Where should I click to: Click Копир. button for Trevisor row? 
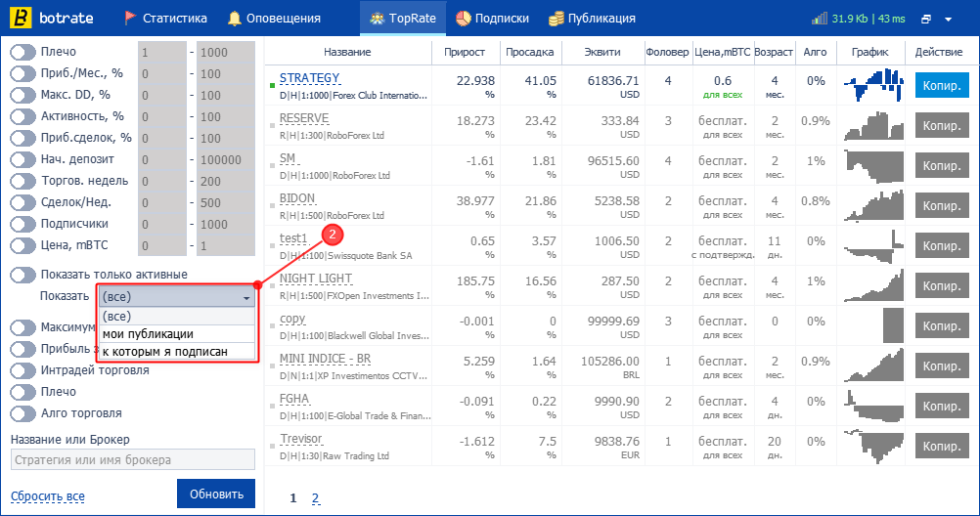coord(942,446)
